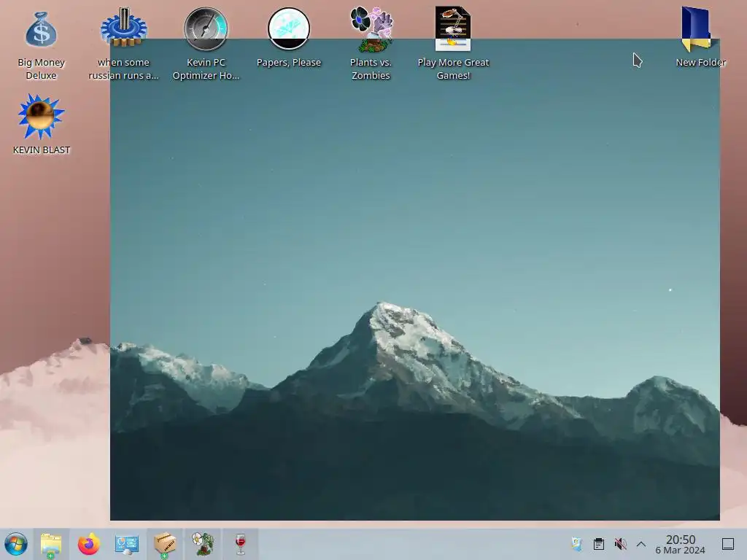The width and height of the screenshot is (747, 560).
Task: Click the flag icon in system tray
Action: coord(577,544)
